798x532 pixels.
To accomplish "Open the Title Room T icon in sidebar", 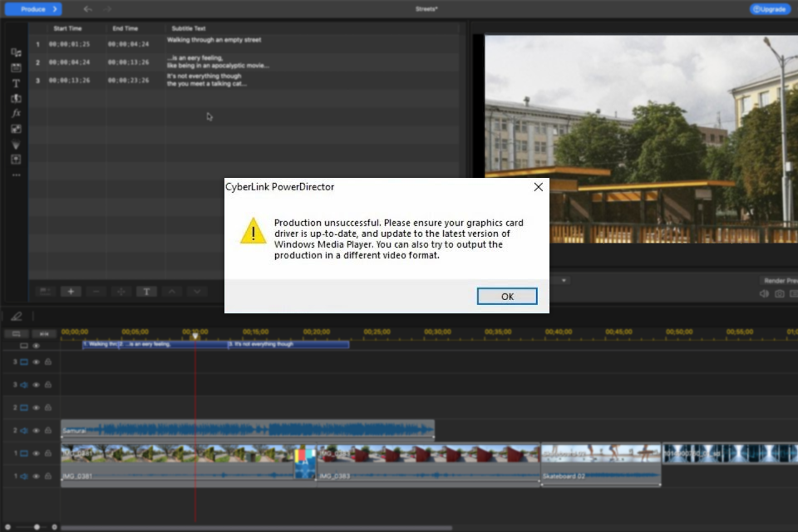I will pyautogui.click(x=16, y=83).
